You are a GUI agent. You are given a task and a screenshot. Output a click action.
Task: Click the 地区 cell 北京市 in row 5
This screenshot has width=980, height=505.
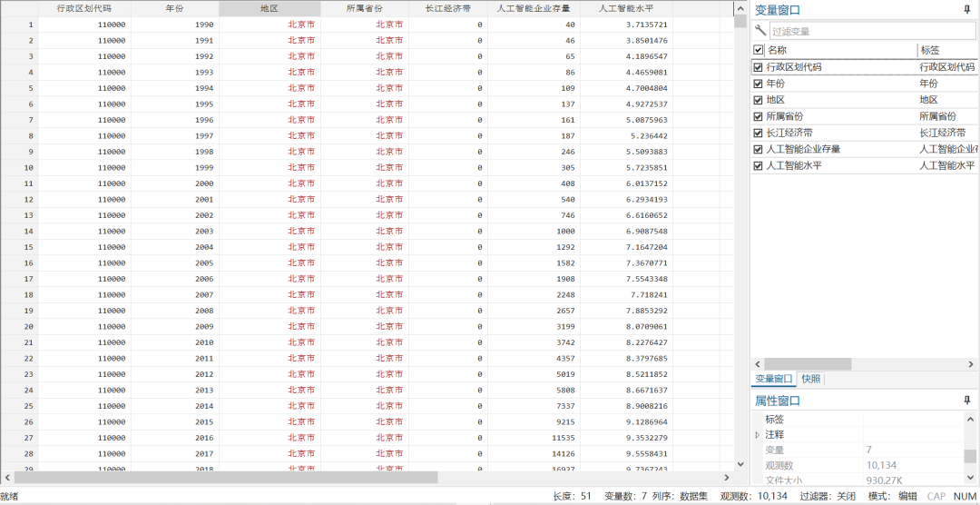[269, 88]
